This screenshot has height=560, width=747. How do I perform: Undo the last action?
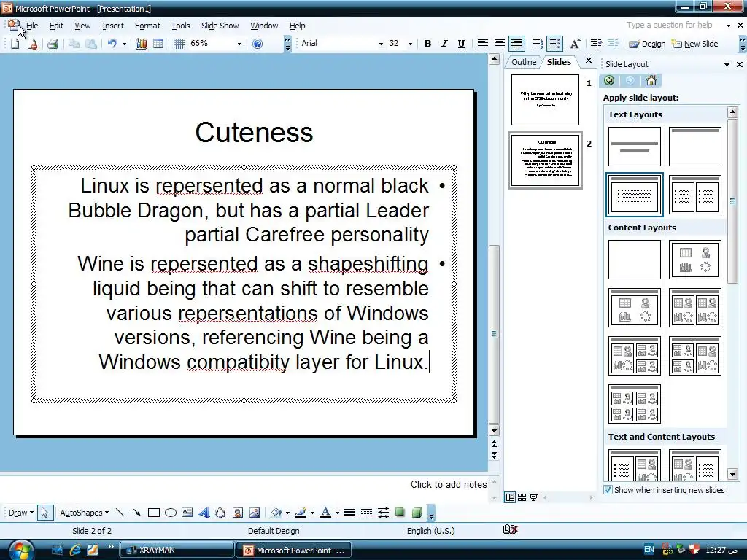(x=112, y=44)
